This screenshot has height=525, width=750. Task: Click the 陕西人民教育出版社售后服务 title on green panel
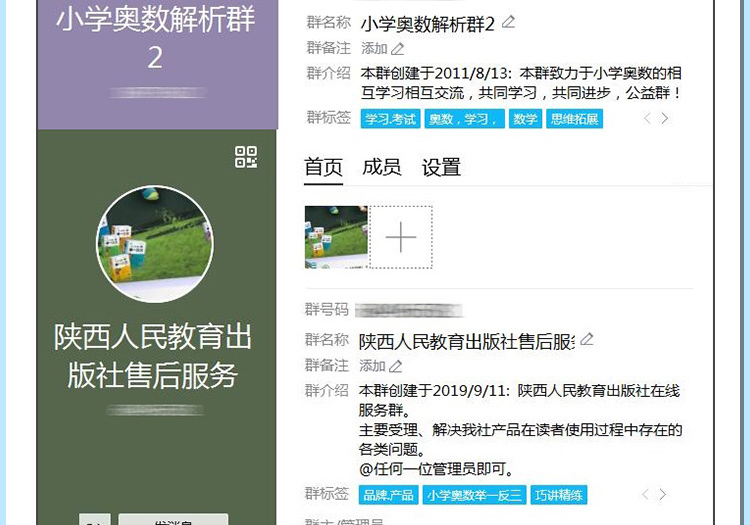(153, 356)
